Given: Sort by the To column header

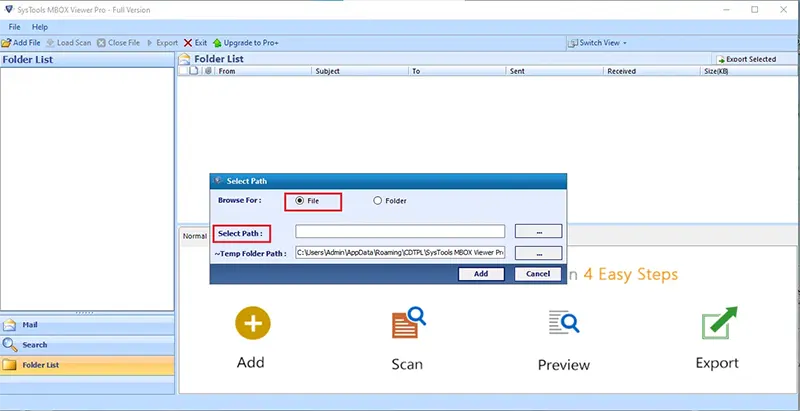Looking at the screenshot, I should pyautogui.click(x=458, y=71).
